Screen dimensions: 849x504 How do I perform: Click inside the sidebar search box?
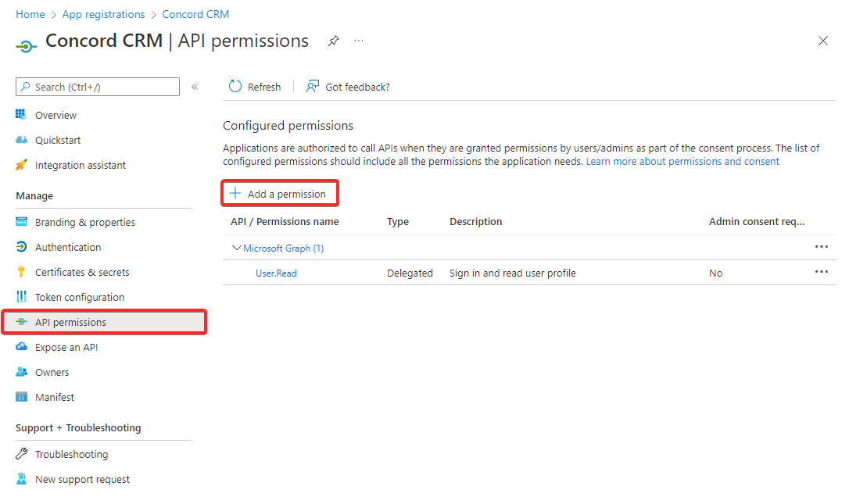(x=94, y=87)
